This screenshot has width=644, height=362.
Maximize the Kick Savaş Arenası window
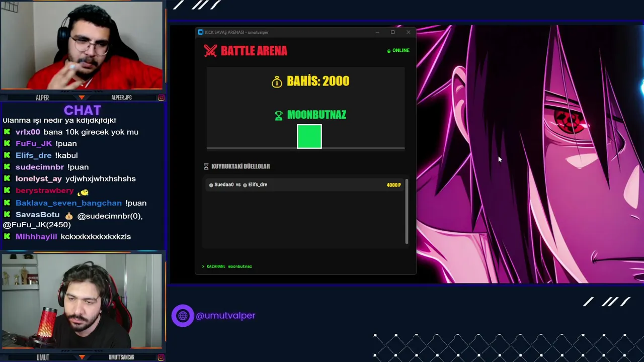click(393, 32)
